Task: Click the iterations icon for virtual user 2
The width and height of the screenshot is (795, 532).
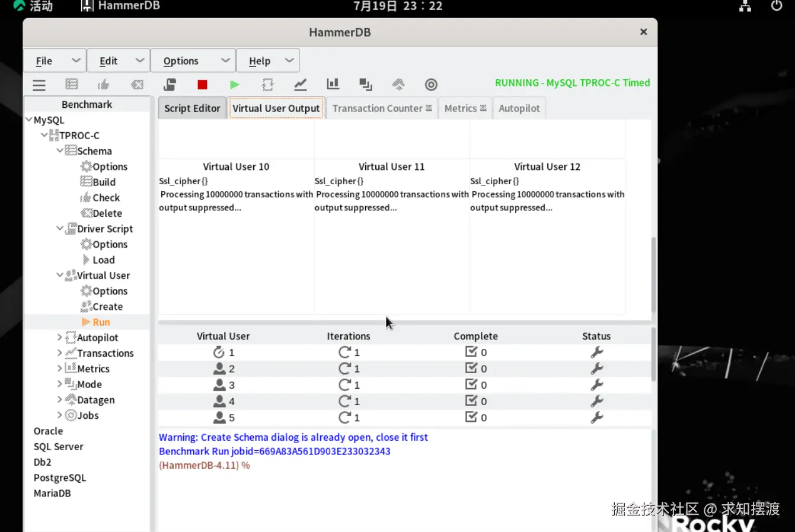Action: pyautogui.click(x=344, y=368)
